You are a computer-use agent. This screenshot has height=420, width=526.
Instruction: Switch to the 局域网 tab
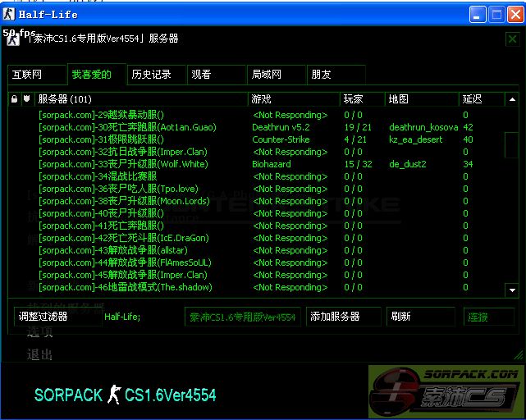(x=277, y=75)
